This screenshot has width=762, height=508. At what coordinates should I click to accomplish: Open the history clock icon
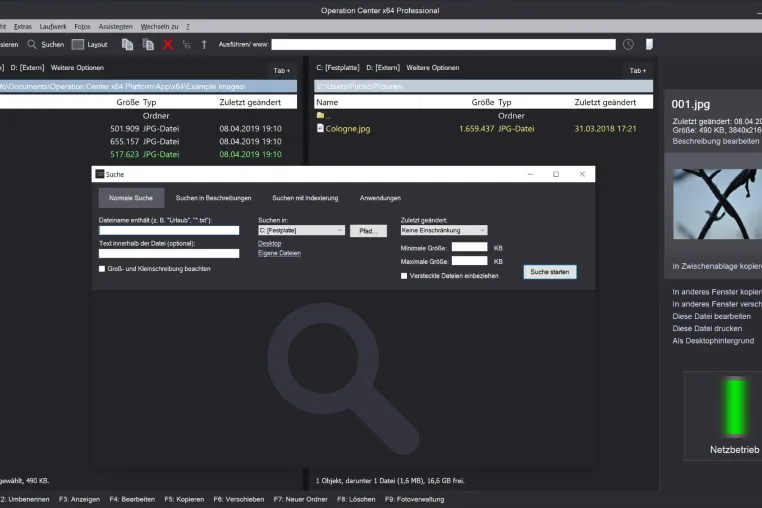(x=628, y=44)
